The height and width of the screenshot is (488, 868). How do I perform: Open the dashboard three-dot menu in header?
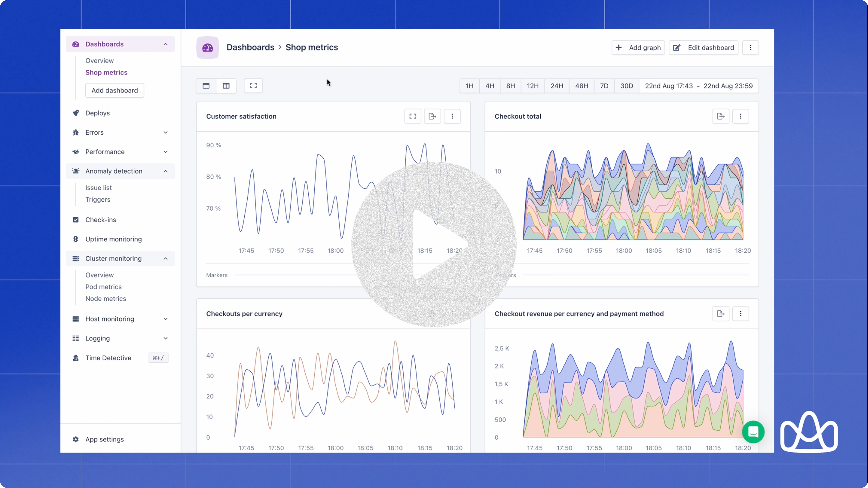pyautogui.click(x=750, y=48)
